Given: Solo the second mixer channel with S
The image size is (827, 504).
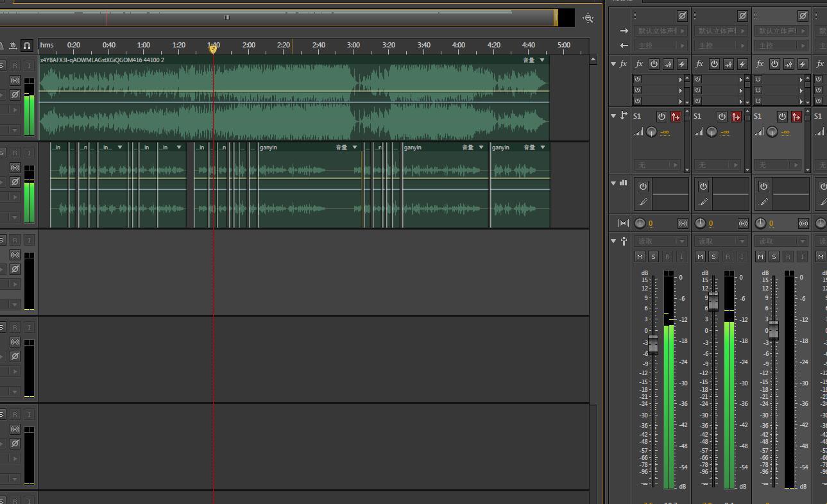Looking at the screenshot, I should [x=713, y=256].
